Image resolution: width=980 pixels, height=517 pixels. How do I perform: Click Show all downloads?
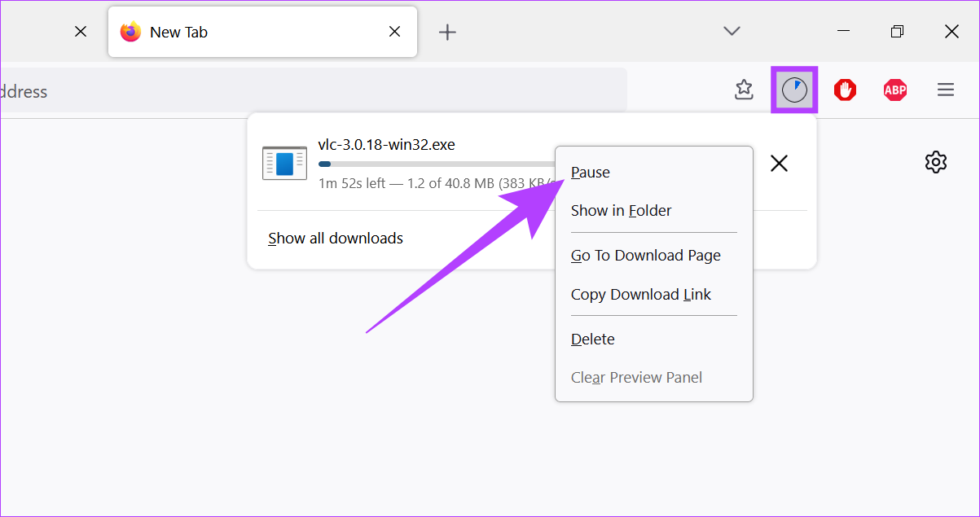pyautogui.click(x=336, y=239)
